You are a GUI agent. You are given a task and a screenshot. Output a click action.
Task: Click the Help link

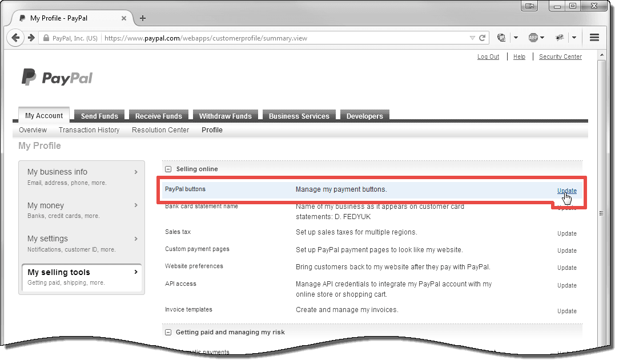click(520, 57)
